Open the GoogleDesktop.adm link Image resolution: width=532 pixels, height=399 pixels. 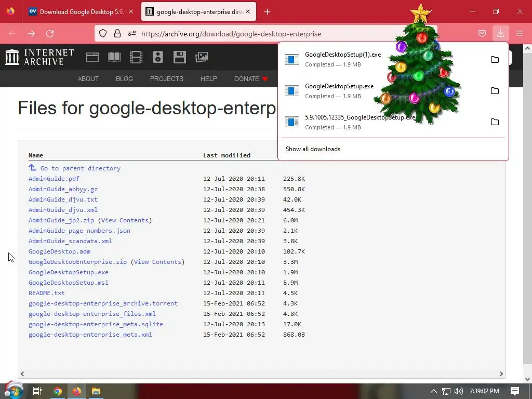60,251
